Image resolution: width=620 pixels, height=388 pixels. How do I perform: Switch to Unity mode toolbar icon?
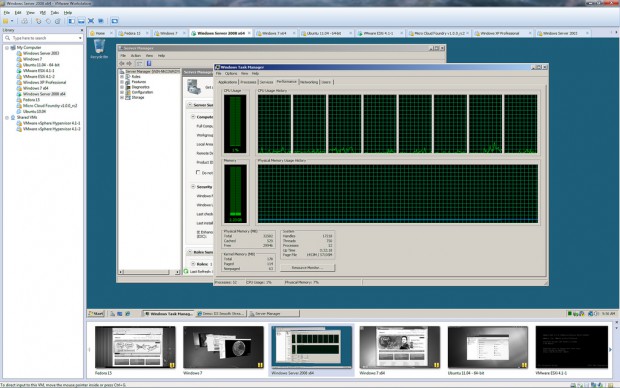tap(101, 21)
